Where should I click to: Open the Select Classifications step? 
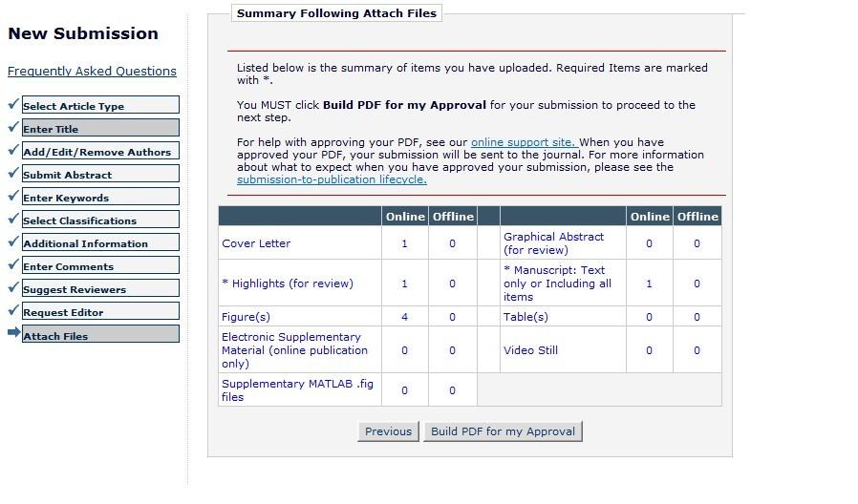click(100, 220)
